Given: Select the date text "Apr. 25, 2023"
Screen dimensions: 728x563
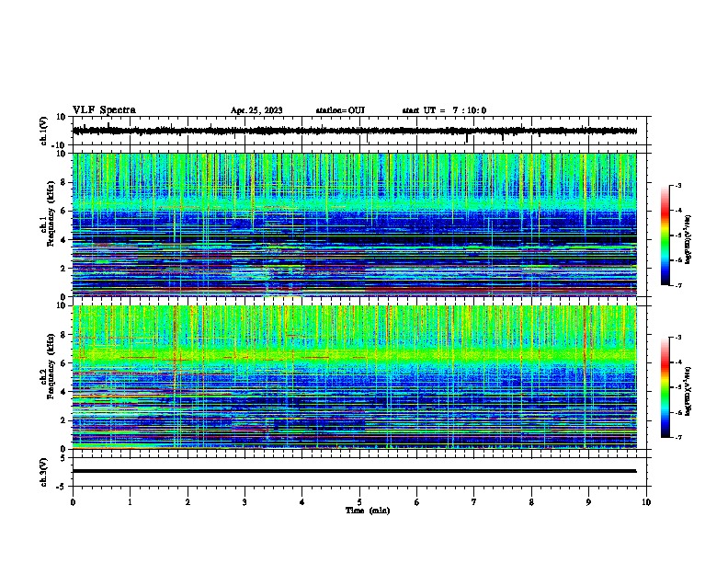Looking at the screenshot, I should (256, 110).
